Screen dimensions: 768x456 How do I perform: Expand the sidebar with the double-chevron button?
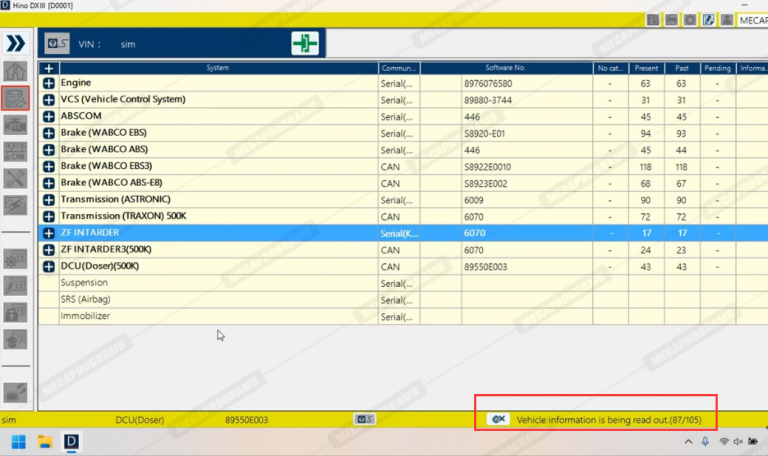(15, 44)
